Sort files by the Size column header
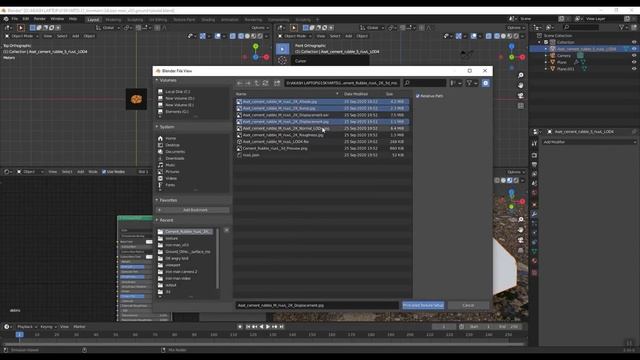Screen dimensions: 640x360 click(390, 94)
